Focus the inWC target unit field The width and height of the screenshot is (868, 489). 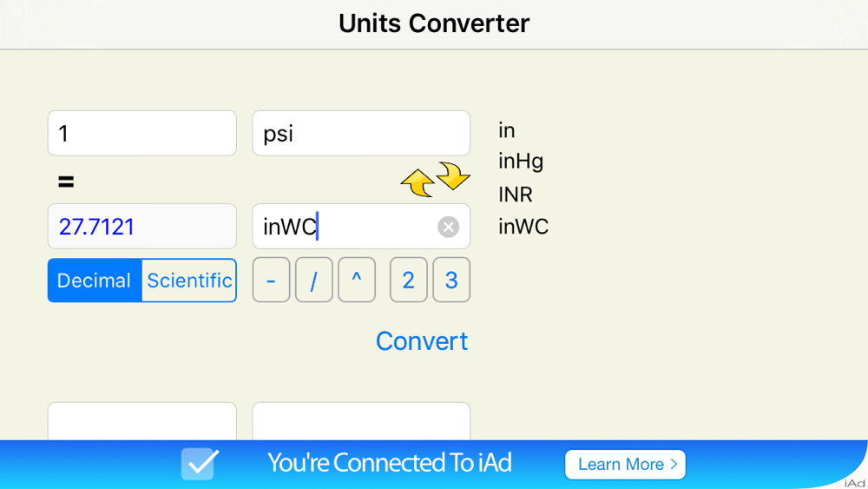347,228
